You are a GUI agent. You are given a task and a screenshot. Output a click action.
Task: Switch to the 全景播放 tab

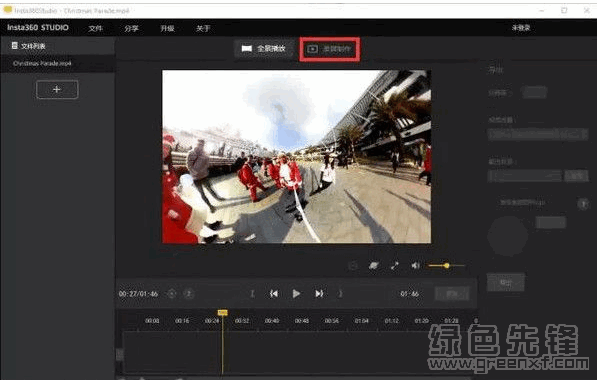pyautogui.click(x=264, y=48)
